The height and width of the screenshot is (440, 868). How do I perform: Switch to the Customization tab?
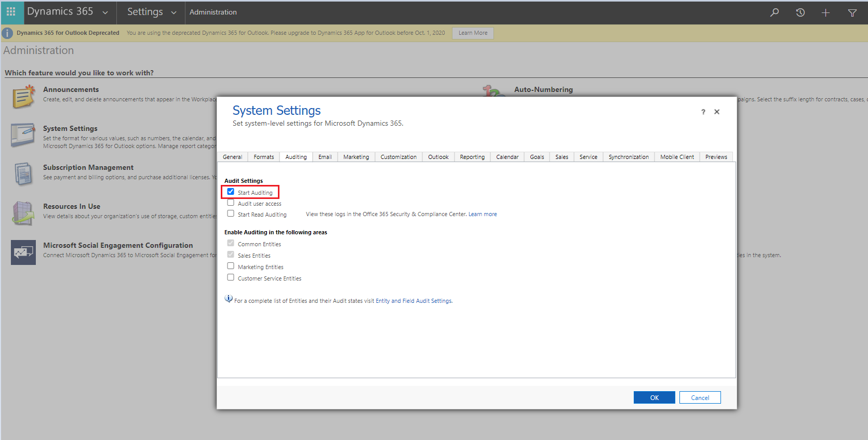[x=398, y=157]
